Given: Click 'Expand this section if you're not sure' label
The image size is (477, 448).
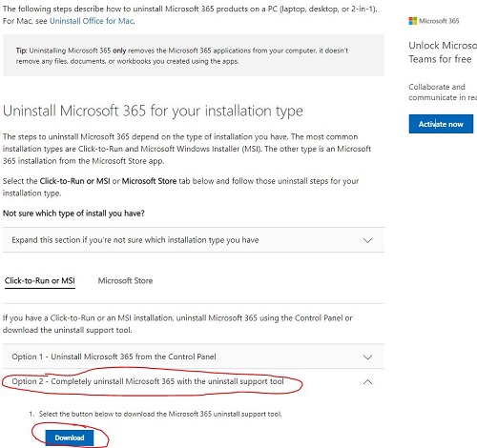Looking at the screenshot, I should point(135,240).
